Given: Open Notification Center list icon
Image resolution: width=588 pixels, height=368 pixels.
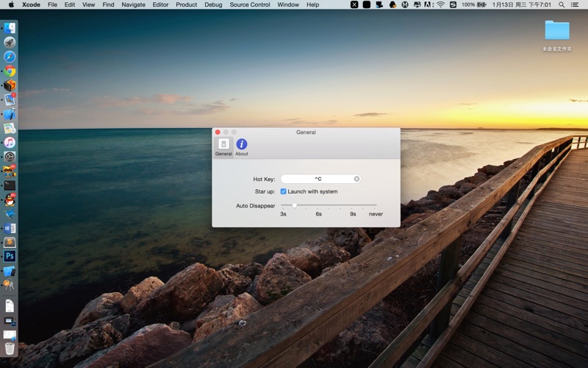Looking at the screenshot, I should (x=575, y=4).
